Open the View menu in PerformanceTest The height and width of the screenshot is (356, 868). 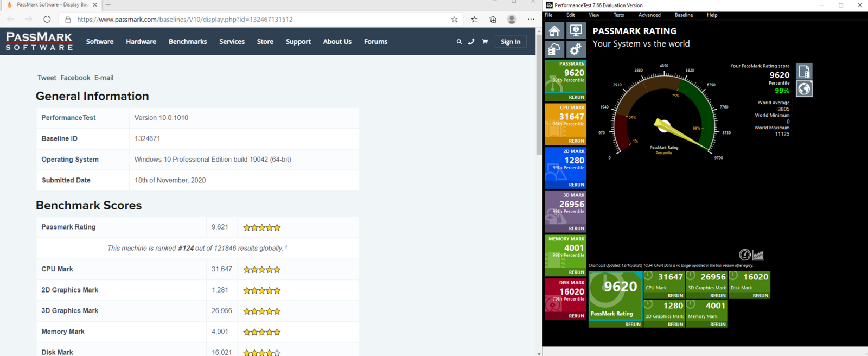(x=594, y=15)
